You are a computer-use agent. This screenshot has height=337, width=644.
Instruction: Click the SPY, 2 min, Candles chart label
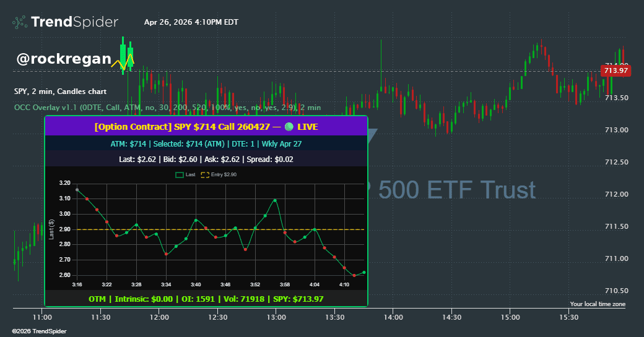pos(61,92)
